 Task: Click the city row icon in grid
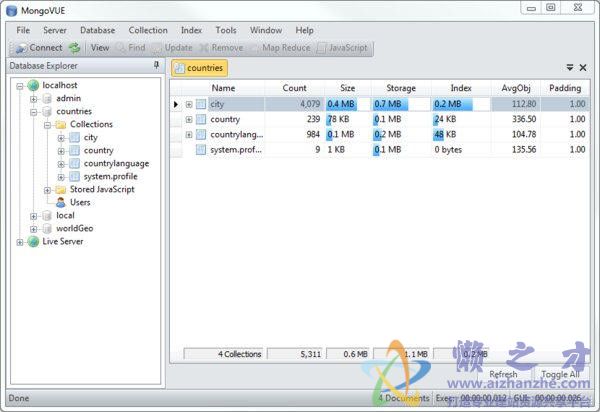pos(201,104)
